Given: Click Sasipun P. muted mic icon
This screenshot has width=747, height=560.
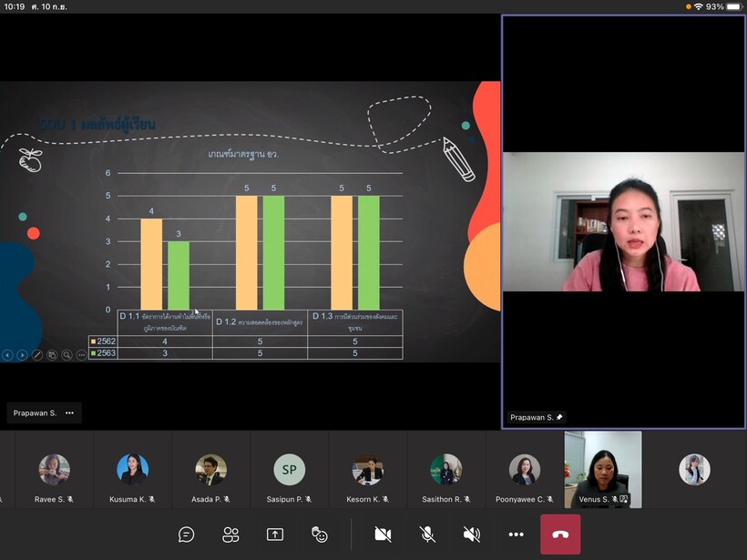Looking at the screenshot, I should (308, 499).
